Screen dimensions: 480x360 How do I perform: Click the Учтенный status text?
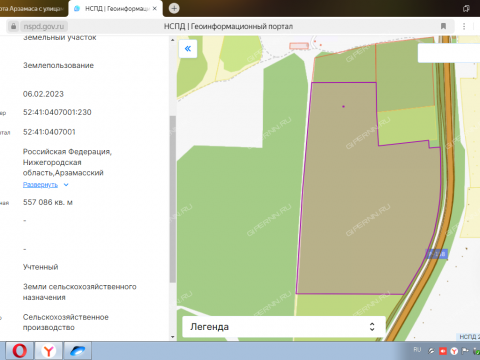40,267
